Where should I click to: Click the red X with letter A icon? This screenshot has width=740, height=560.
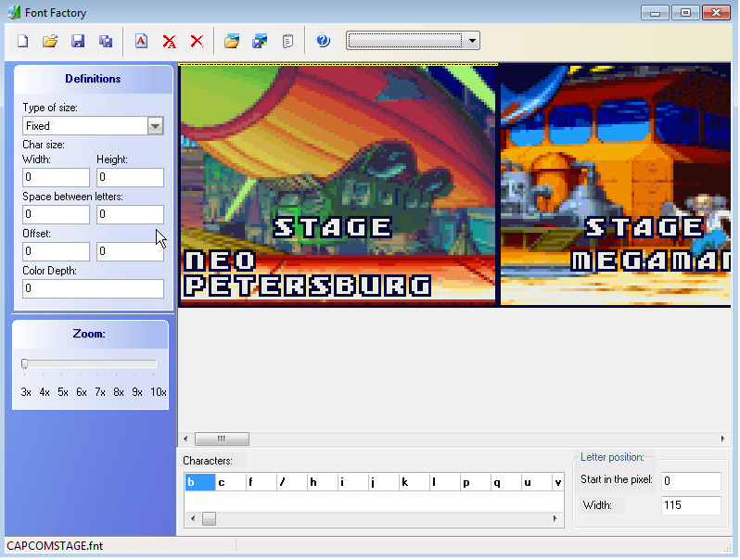(x=170, y=41)
